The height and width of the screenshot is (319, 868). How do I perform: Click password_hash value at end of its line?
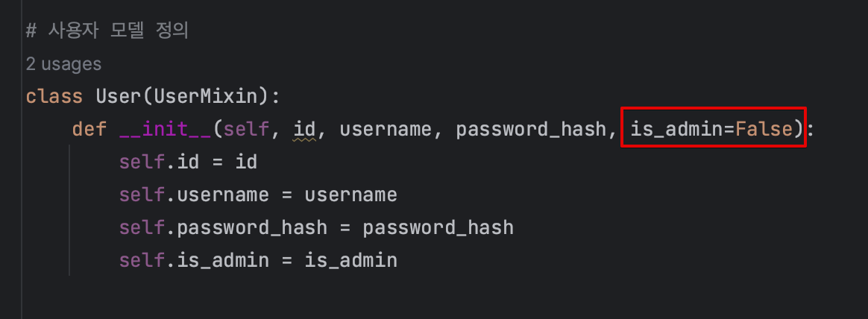[x=438, y=227]
